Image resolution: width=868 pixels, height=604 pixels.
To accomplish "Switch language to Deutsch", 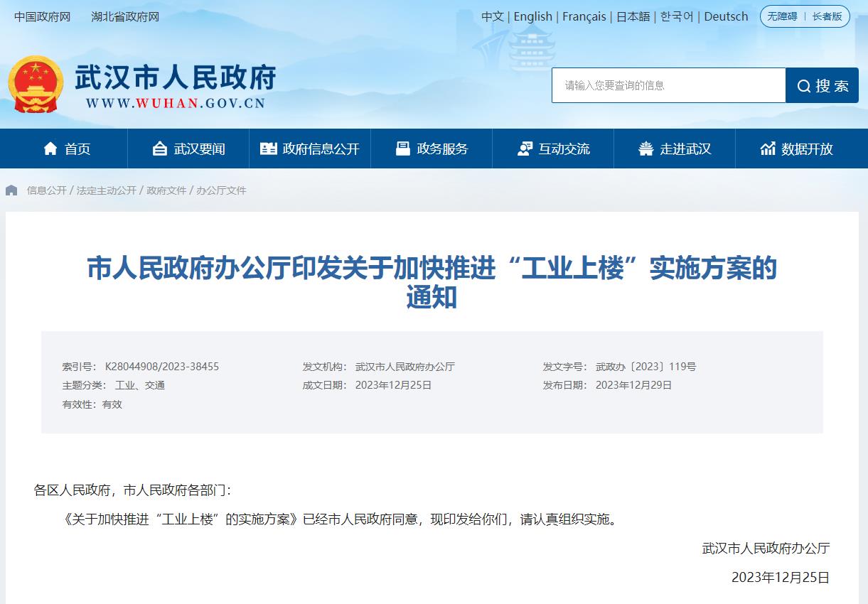I will pos(726,16).
